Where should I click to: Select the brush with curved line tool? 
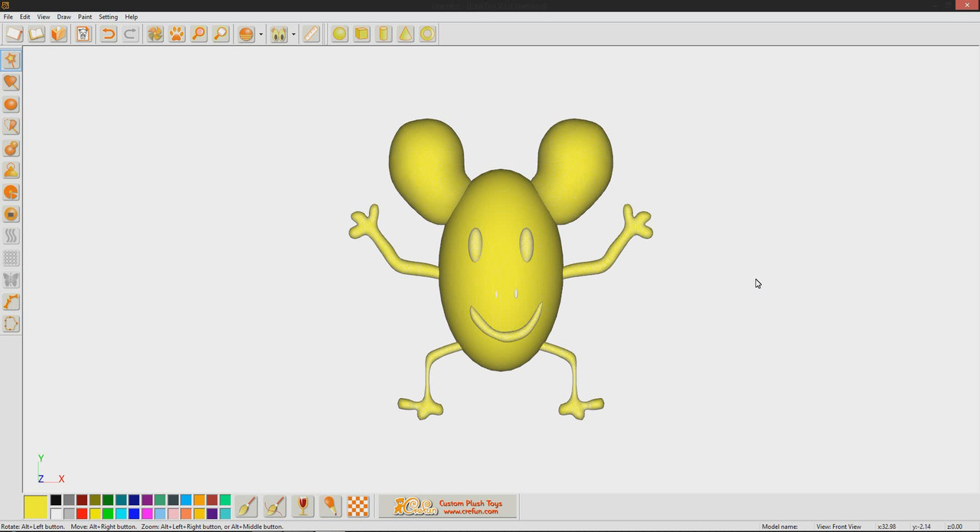click(x=275, y=506)
